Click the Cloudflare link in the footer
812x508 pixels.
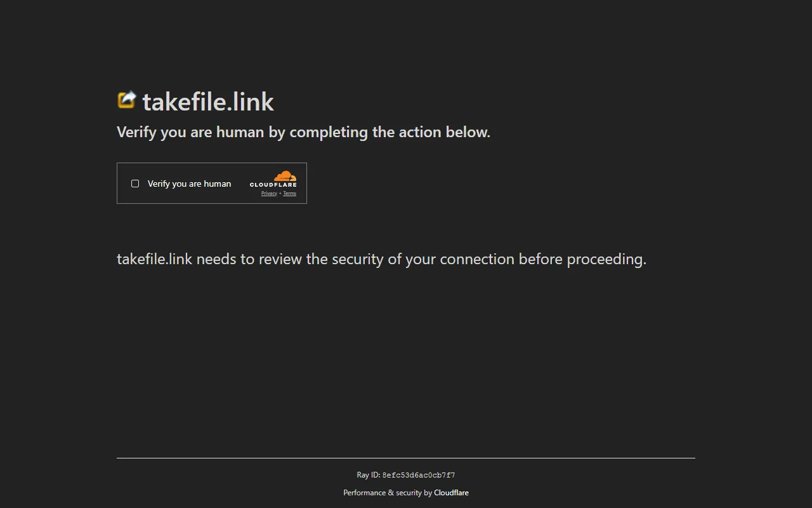[451, 492]
